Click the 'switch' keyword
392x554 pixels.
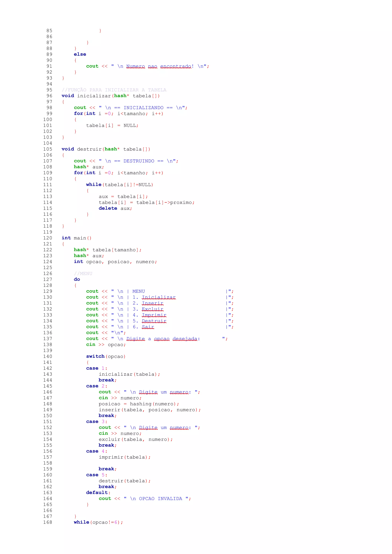(x=95, y=356)
